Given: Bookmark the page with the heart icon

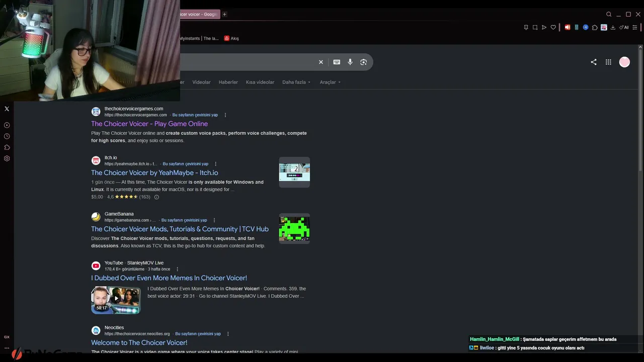Looking at the screenshot, I should pyautogui.click(x=553, y=27).
